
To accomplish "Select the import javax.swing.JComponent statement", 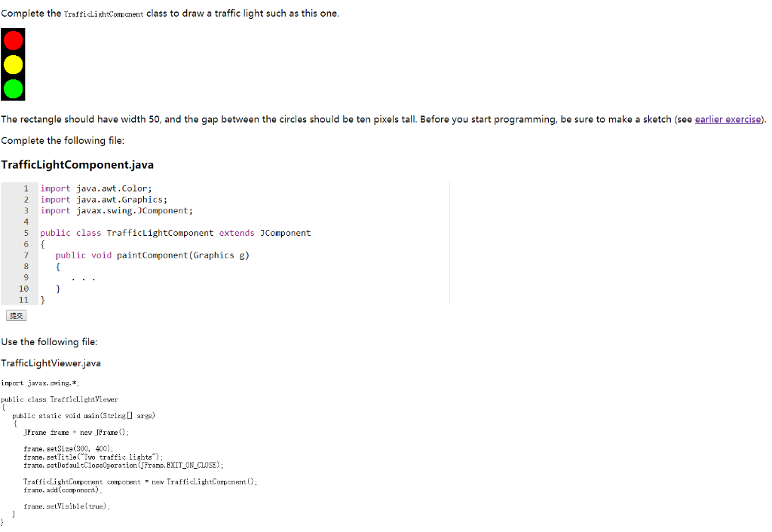I will pos(113,210).
